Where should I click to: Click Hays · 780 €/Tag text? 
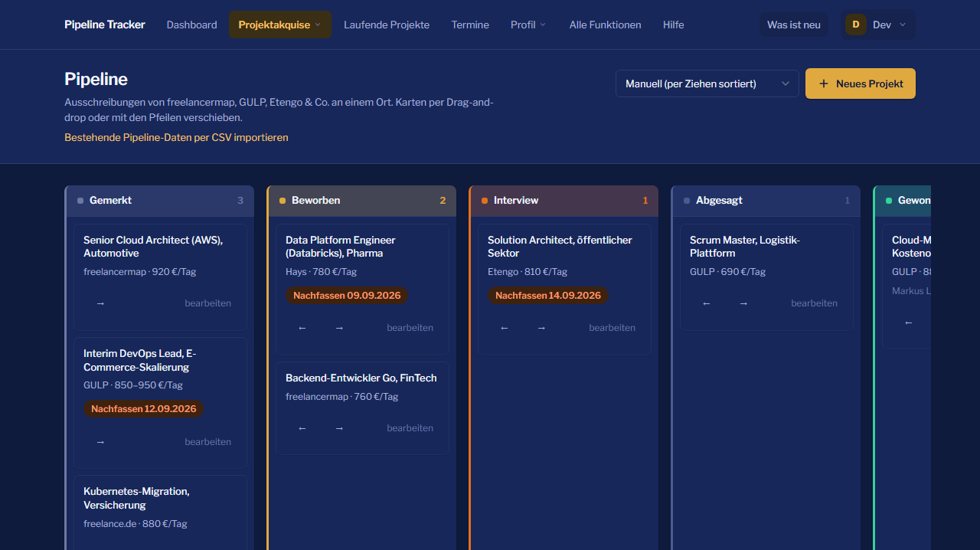322,272
